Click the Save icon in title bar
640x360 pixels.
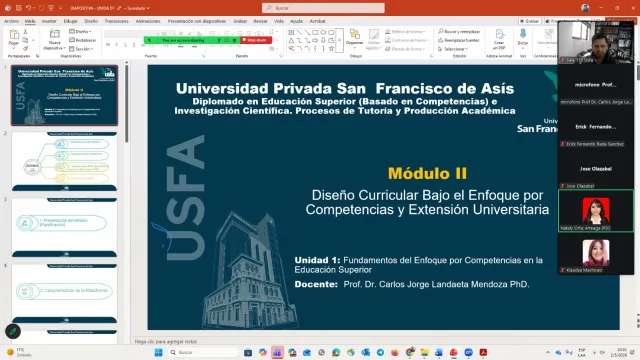click(18, 8)
